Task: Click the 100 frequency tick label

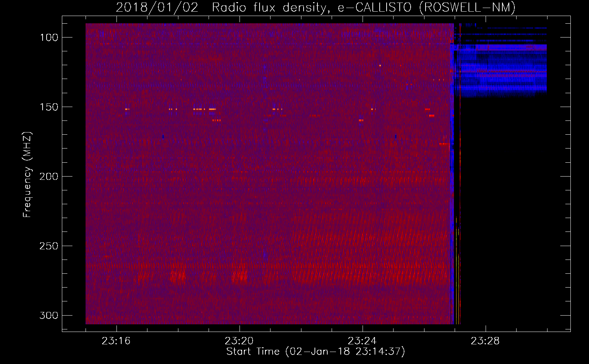Action: coord(49,37)
